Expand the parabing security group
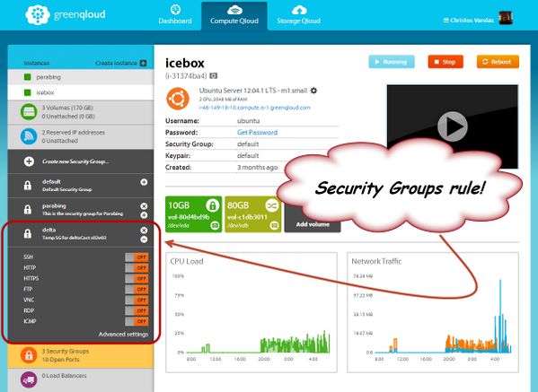 point(144,215)
